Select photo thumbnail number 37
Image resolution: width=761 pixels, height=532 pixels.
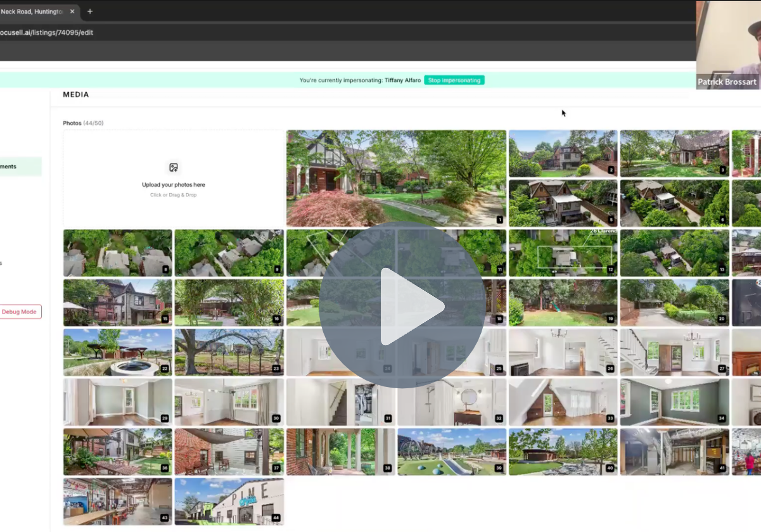[229, 452]
